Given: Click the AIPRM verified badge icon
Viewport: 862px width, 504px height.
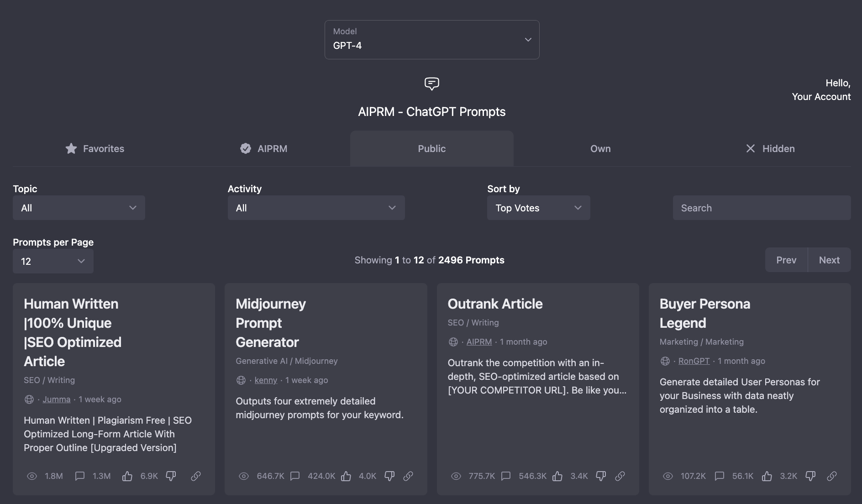Looking at the screenshot, I should [246, 148].
